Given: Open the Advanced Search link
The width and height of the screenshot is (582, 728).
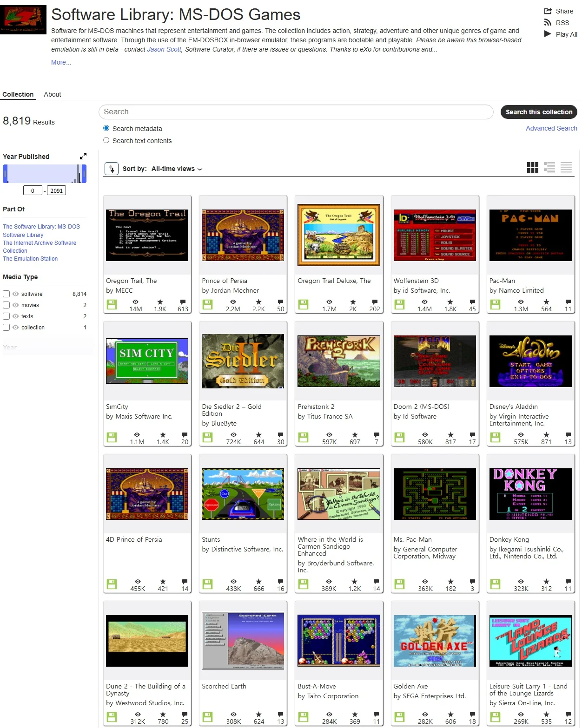Looking at the screenshot, I should coord(551,128).
